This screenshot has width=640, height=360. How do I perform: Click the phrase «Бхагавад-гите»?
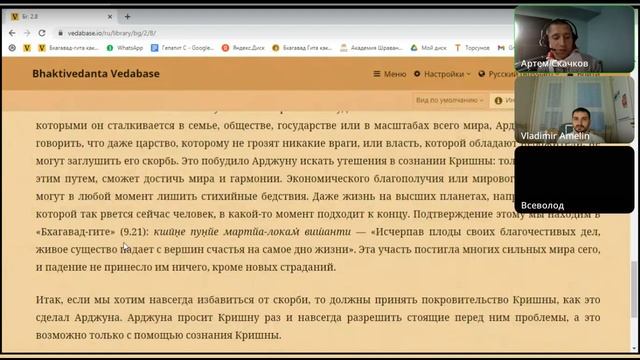click(x=76, y=232)
